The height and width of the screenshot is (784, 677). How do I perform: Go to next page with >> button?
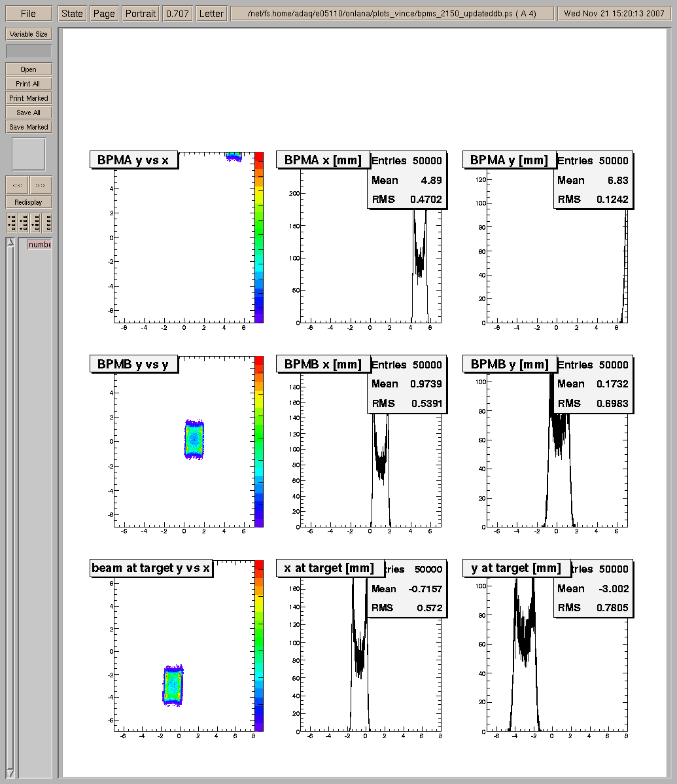(x=41, y=185)
